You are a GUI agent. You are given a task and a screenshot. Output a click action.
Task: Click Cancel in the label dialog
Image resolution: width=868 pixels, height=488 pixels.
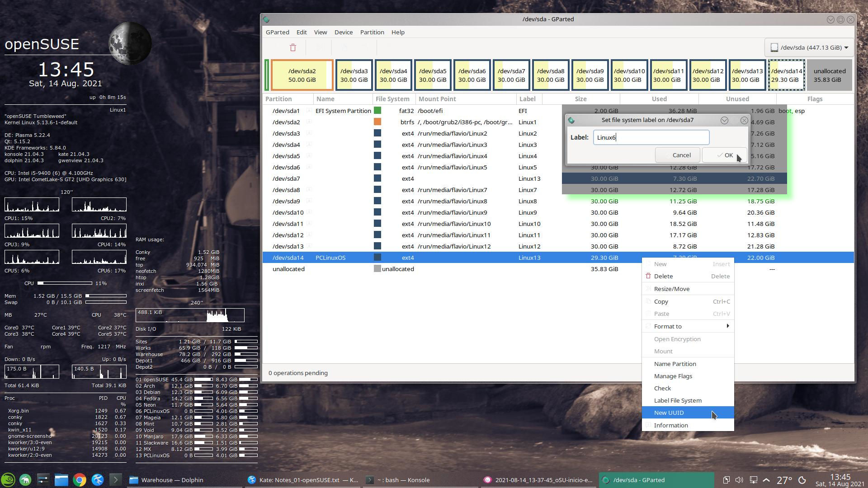click(x=677, y=155)
